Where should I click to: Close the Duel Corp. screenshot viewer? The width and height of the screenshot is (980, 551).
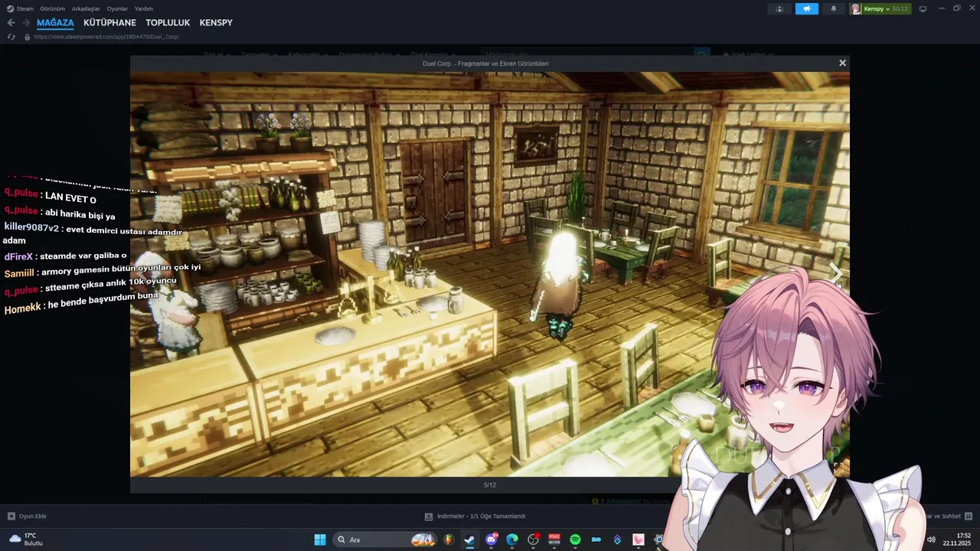click(x=842, y=63)
